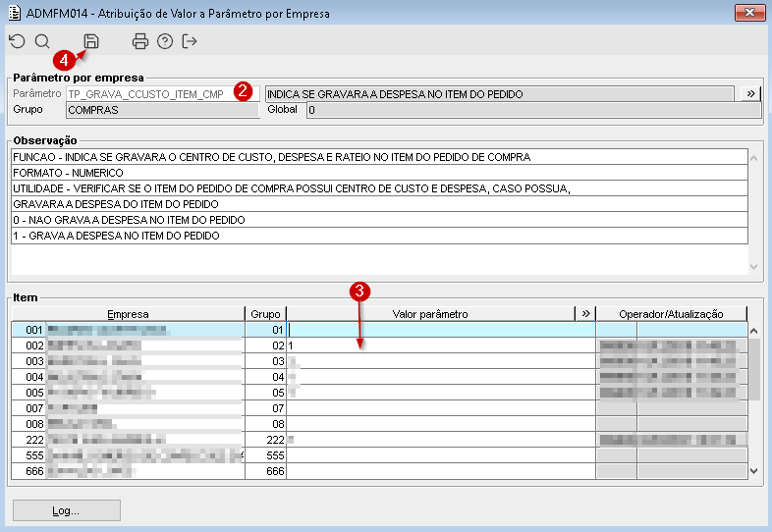Click the Operador/Atualização column header
Screen dimensions: 772x532
pos(671,314)
